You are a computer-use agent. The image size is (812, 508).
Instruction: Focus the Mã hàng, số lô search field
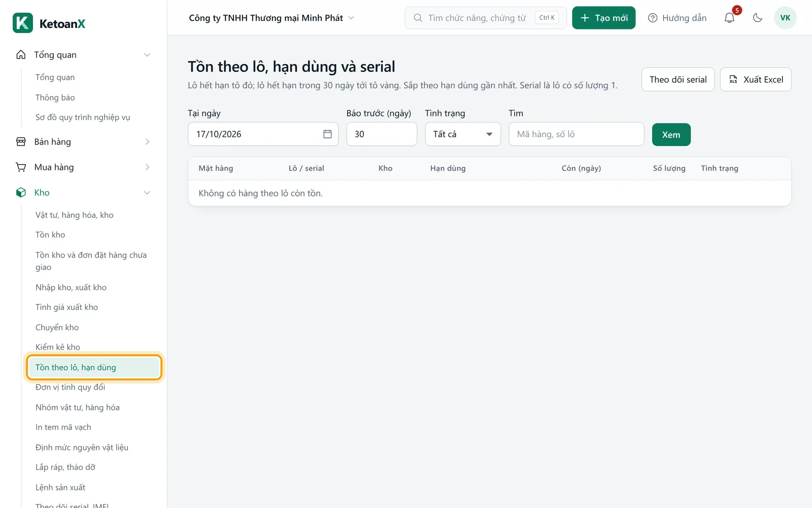tap(577, 134)
